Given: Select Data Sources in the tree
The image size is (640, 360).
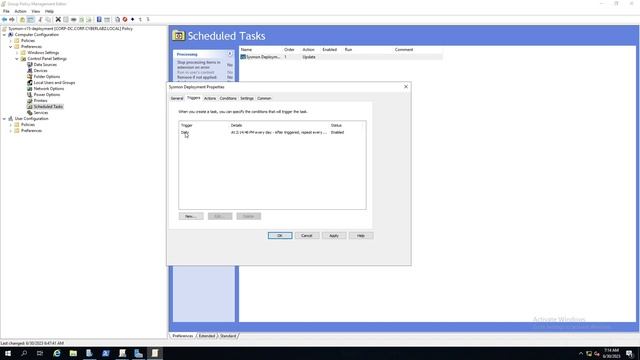Looking at the screenshot, I should 45,64.
